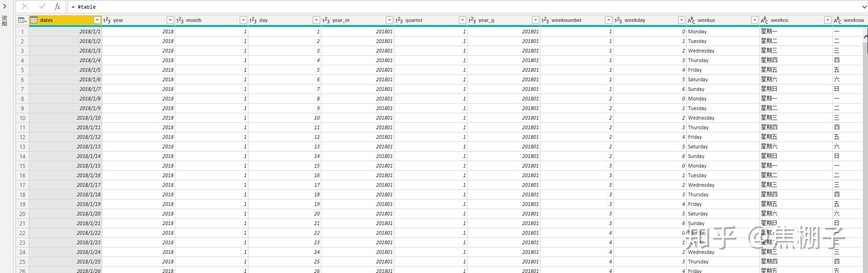
Task: Open filter dropdown for weekus column
Action: 754,20
